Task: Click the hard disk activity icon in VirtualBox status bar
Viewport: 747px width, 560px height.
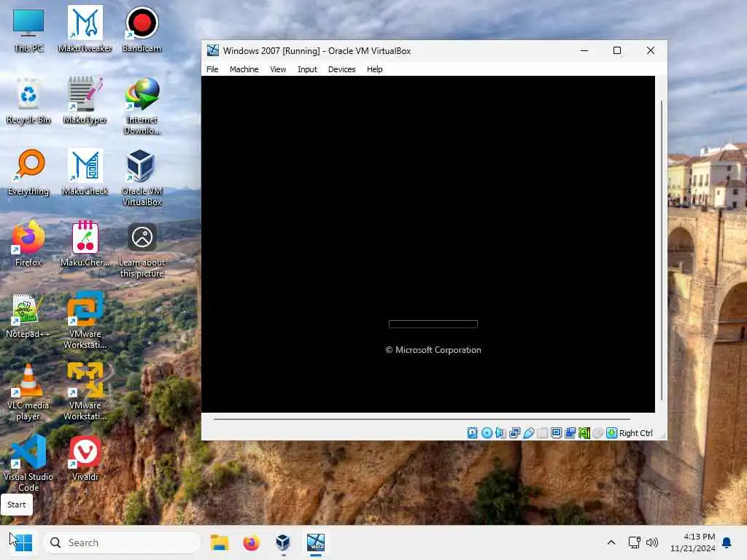Action: (x=472, y=433)
